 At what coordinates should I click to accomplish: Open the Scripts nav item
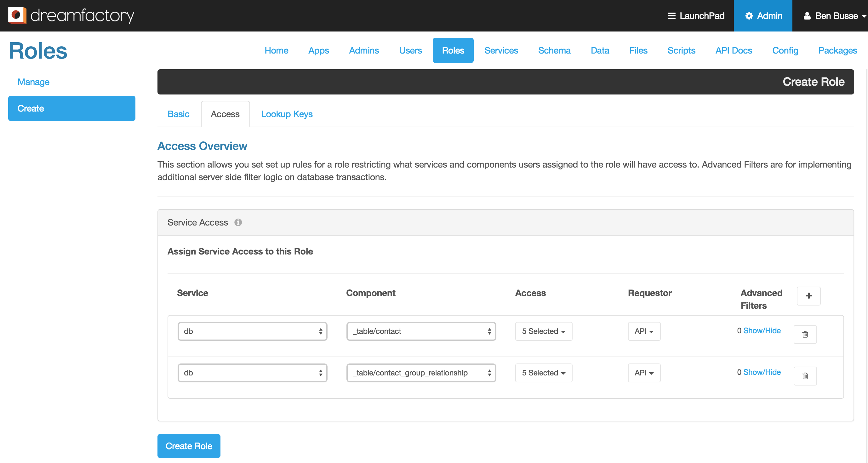681,50
